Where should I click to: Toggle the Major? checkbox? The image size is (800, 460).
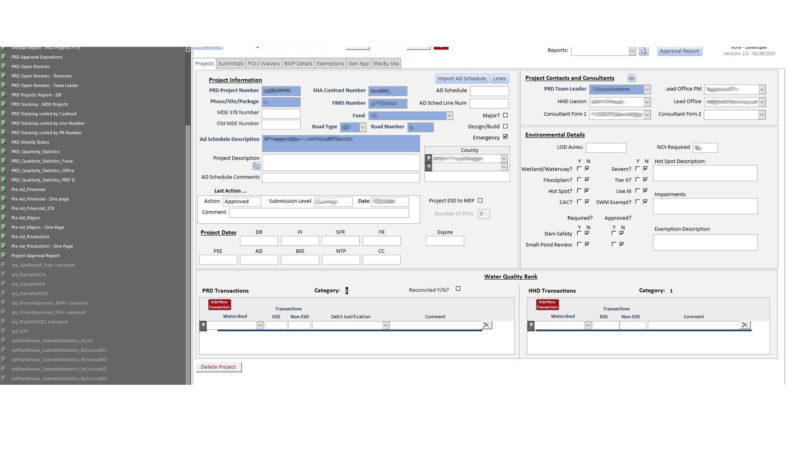[x=505, y=115]
